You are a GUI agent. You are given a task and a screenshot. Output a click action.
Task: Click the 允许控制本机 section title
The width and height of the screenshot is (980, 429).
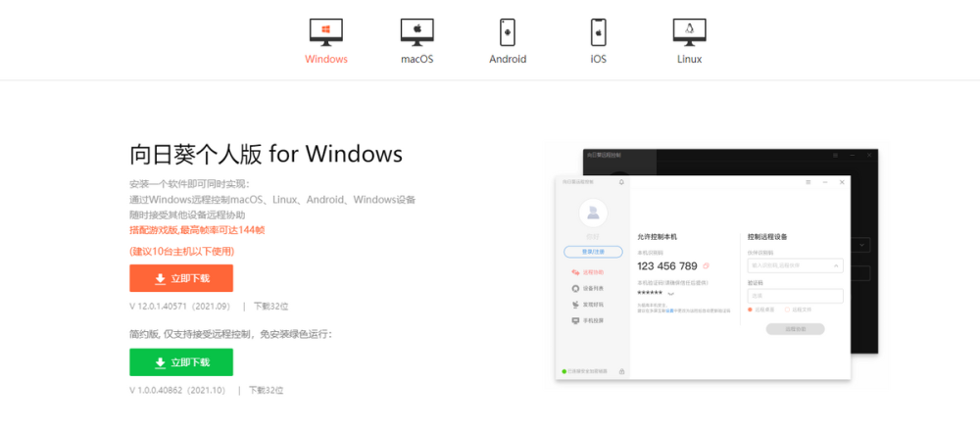click(656, 237)
